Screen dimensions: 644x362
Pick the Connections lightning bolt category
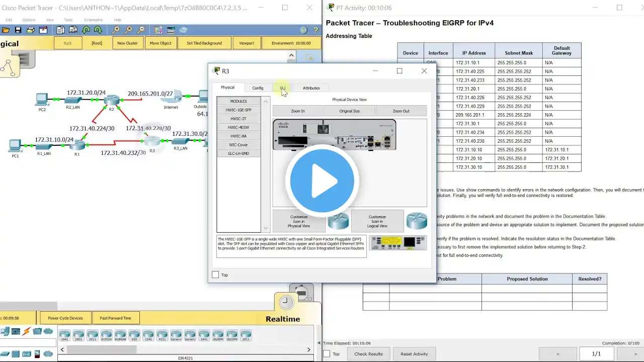[26, 331]
